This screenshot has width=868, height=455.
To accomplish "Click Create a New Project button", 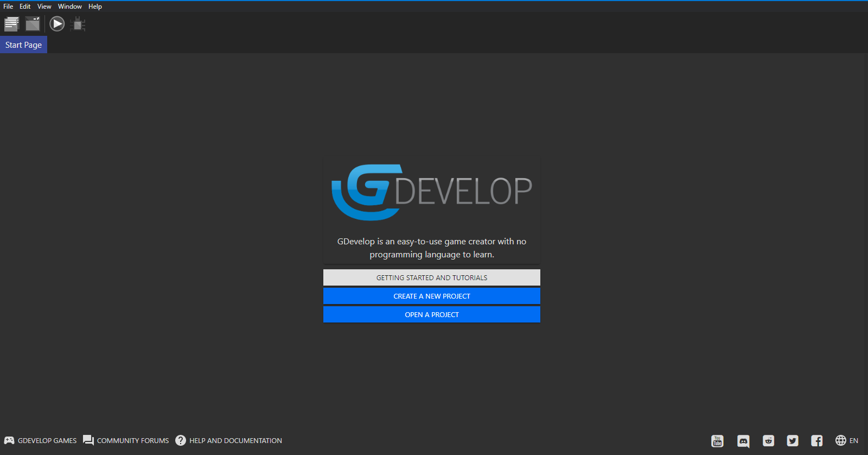I will [432, 296].
